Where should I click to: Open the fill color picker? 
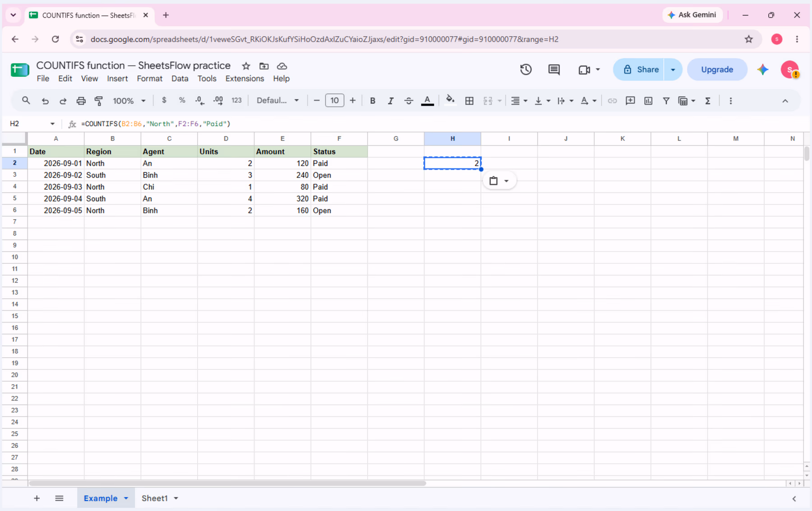click(x=450, y=101)
